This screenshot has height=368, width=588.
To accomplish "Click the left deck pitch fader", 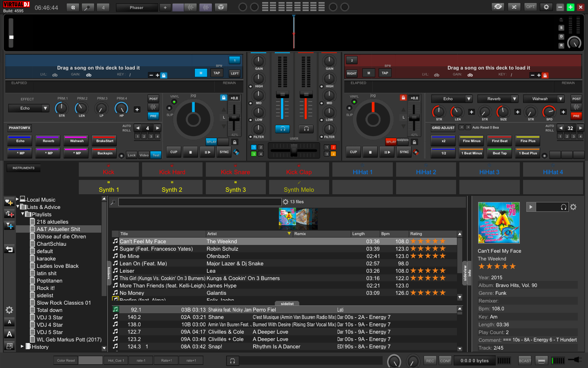I will 234,117.
